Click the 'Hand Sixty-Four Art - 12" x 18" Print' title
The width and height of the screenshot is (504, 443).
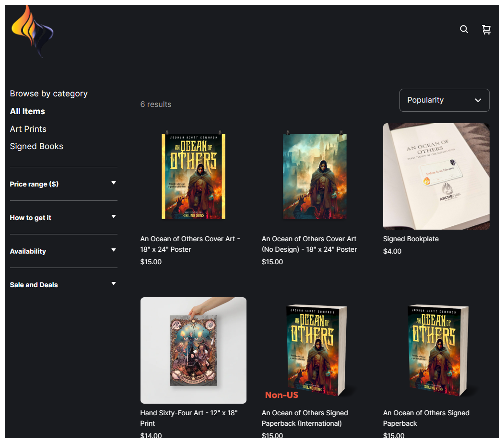pyautogui.click(x=188, y=418)
